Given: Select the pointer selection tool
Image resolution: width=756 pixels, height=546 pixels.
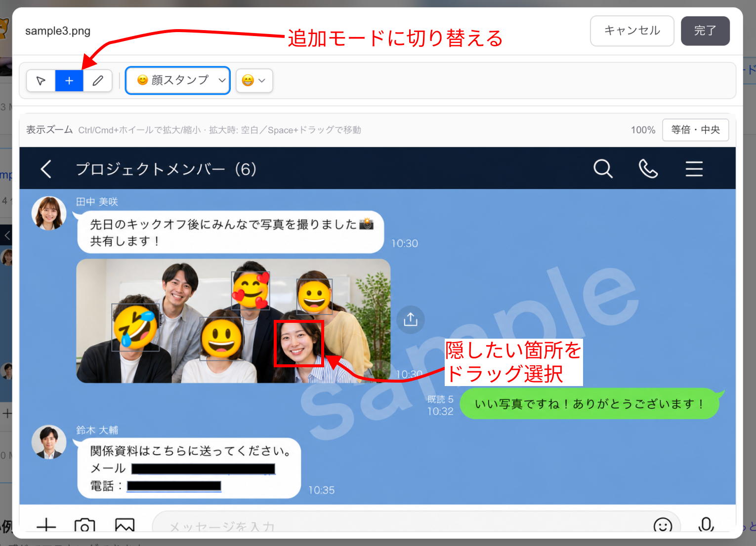Looking at the screenshot, I should point(41,80).
